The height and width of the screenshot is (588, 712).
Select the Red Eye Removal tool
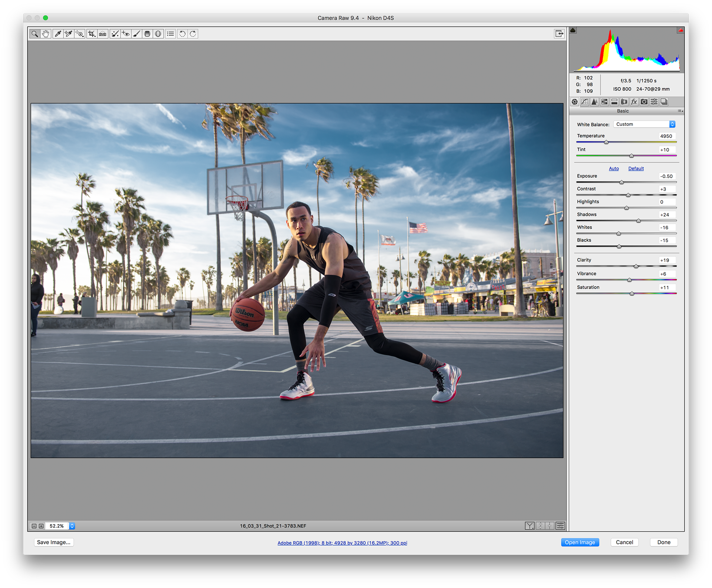point(126,34)
